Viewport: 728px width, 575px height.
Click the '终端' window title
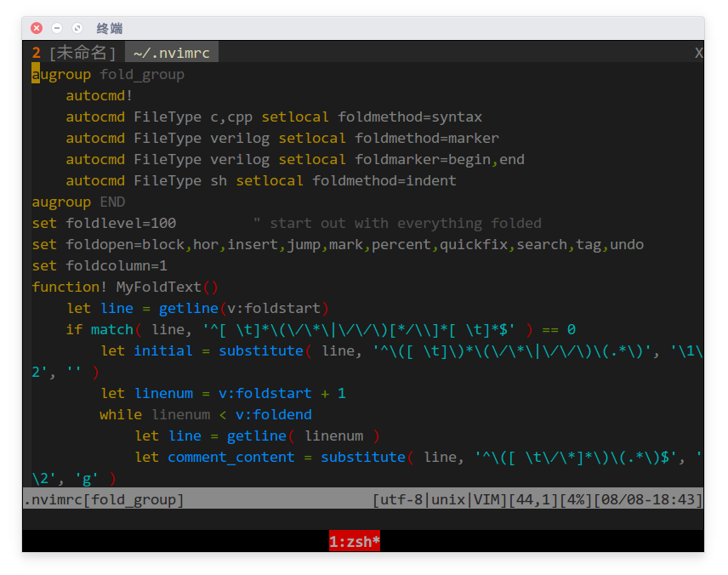click(x=110, y=29)
